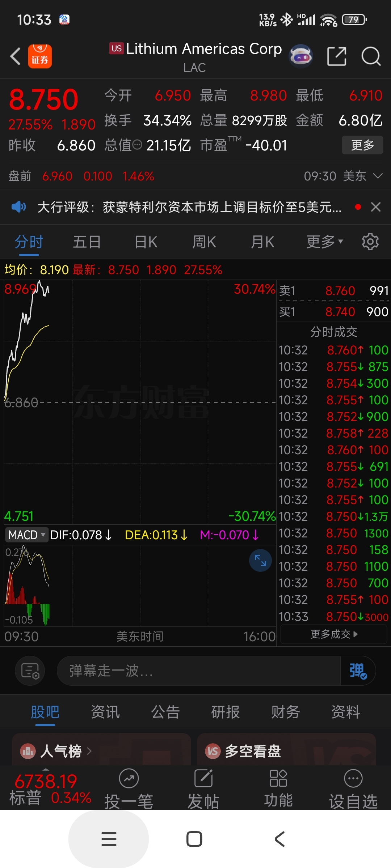
Task: Close the 大行评级 news banner
Action: (376, 207)
